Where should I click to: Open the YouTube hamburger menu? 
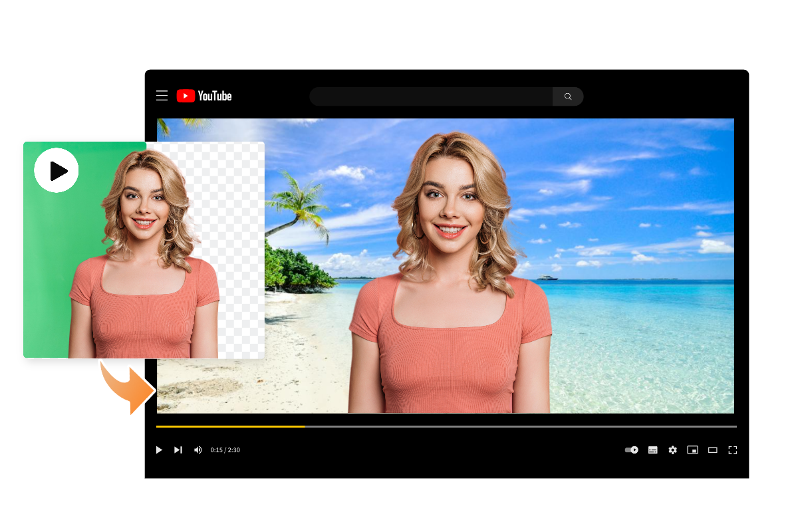[162, 96]
